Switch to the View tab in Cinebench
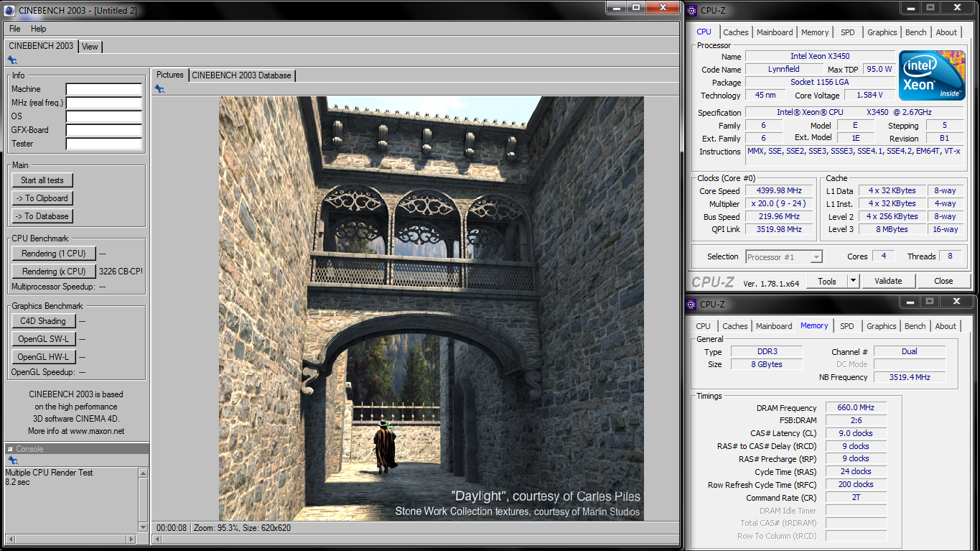This screenshot has width=980, height=551. coord(90,47)
